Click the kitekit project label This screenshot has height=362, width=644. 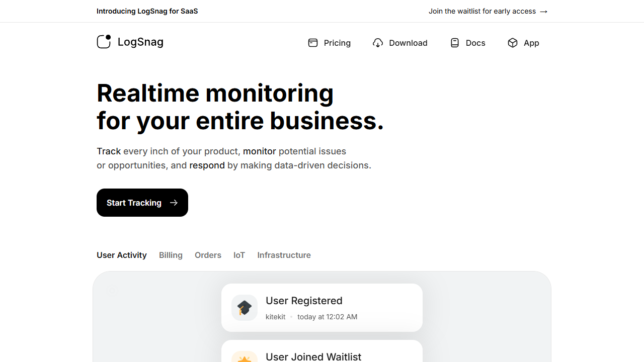tap(275, 317)
